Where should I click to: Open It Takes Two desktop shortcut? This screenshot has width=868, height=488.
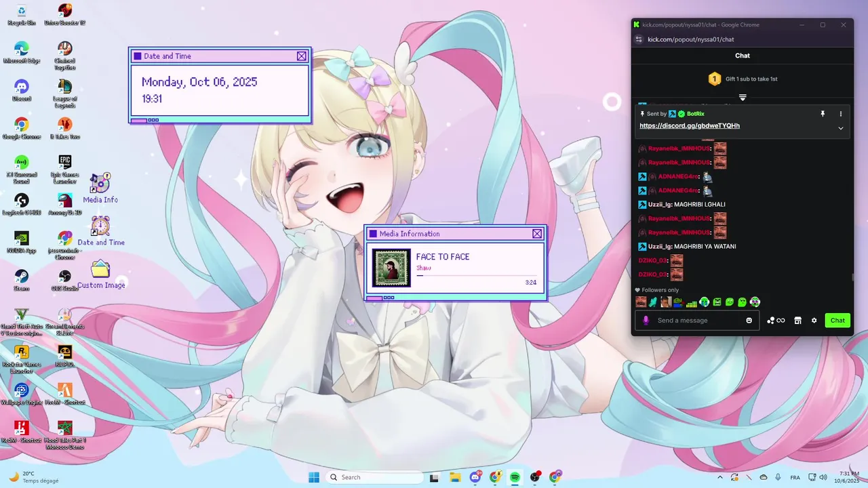(x=65, y=128)
